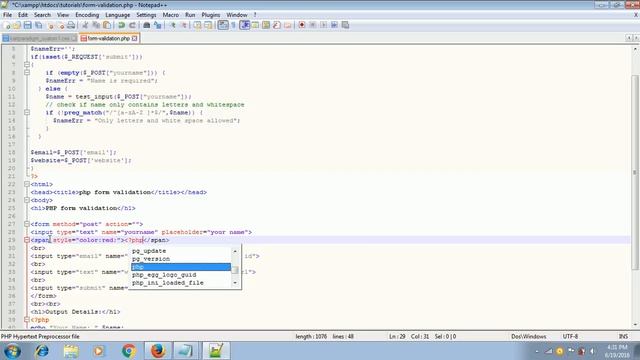Click the autocomplete list scroll-up arrow
The height and width of the screenshot is (360, 640).
(235, 251)
